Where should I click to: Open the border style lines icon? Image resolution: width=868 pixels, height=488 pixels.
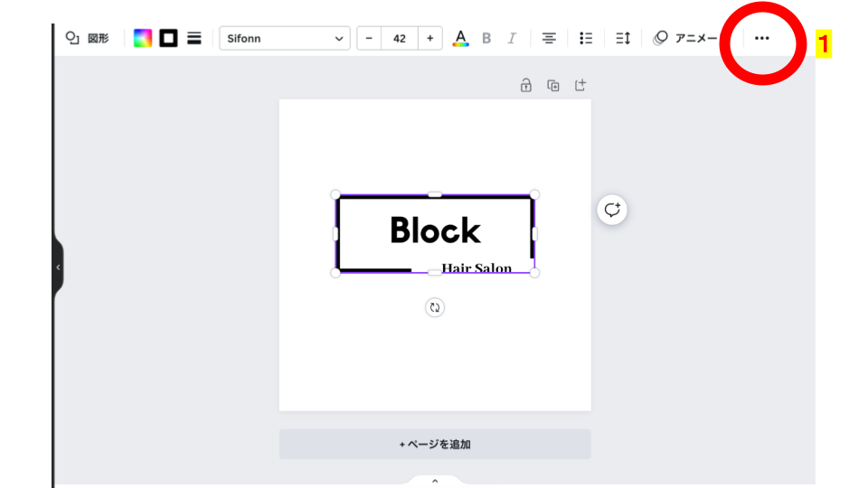click(194, 38)
